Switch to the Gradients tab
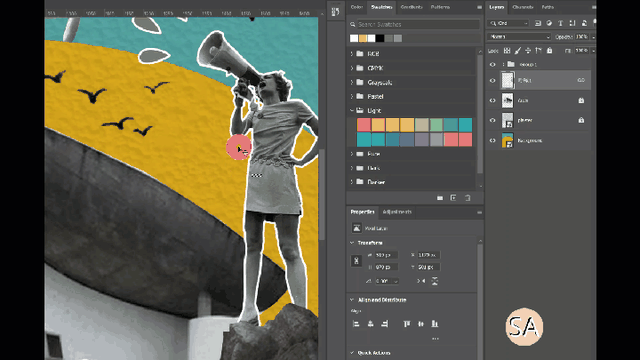Image resolution: width=640 pixels, height=360 pixels. [x=411, y=7]
